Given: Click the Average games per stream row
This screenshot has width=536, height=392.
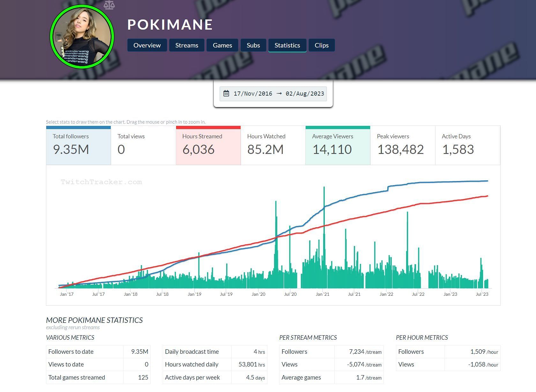Looking at the screenshot, I should click(331, 377).
